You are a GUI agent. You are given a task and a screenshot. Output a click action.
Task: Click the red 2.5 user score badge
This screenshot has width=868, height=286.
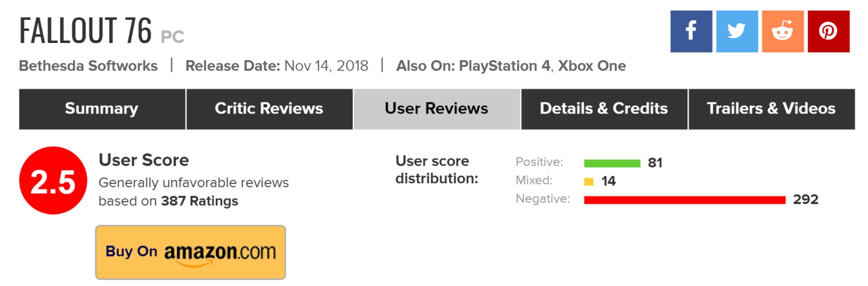click(53, 181)
